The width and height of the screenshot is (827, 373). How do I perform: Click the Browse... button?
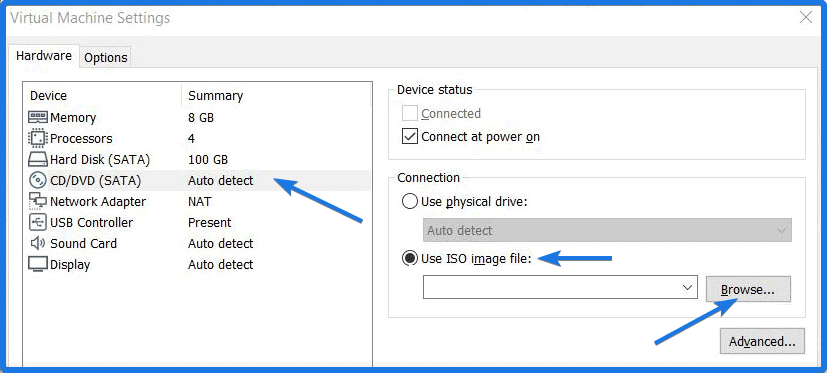tap(748, 290)
